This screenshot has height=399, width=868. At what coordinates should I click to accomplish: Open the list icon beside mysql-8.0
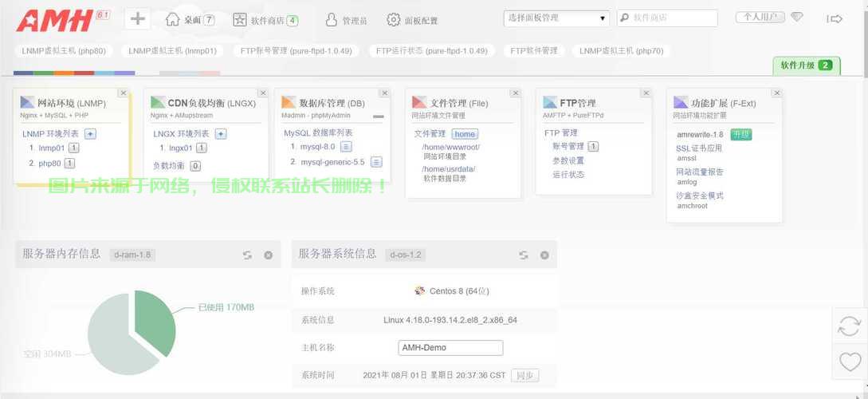tap(346, 147)
